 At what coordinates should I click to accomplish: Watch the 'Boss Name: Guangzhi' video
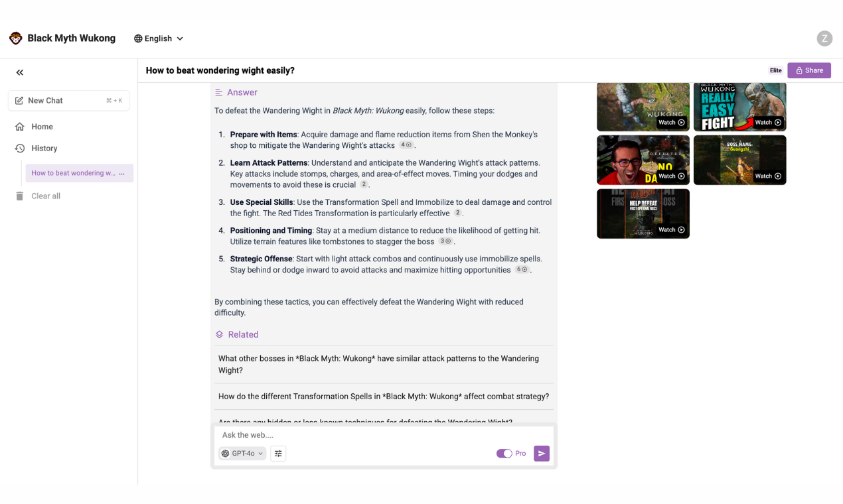point(740,160)
